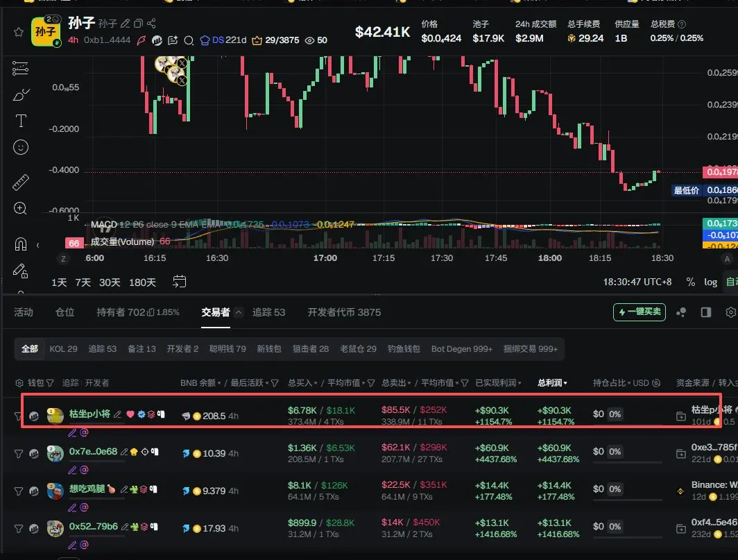Toggle the magnet snap mode
The image size is (738, 560).
point(21,244)
